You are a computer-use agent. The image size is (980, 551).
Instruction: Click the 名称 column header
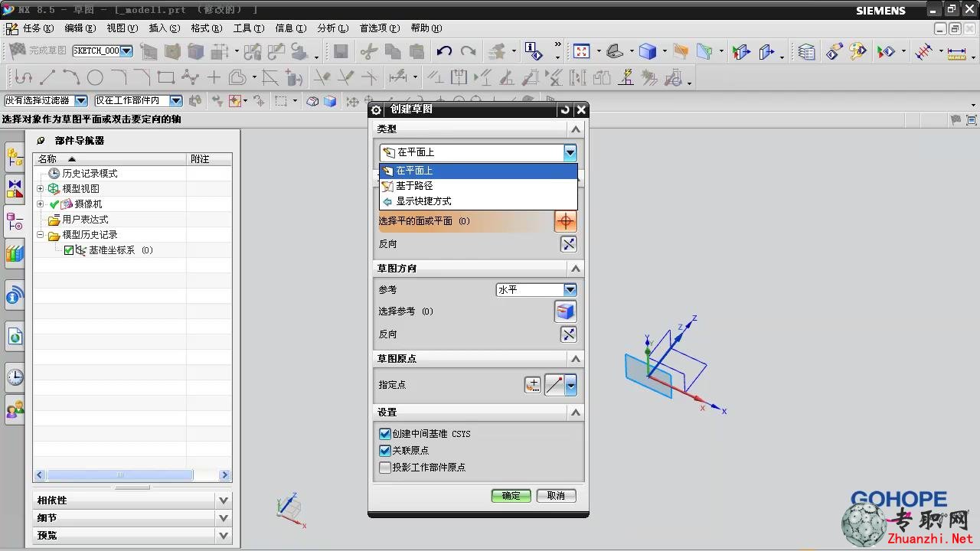(x=109, y=158)
